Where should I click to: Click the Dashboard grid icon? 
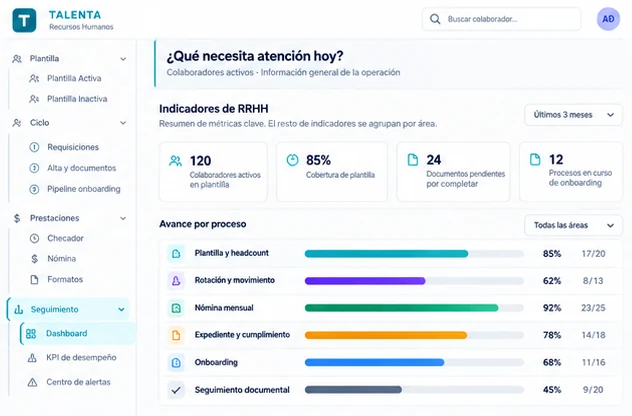click(x=31, y=334)
